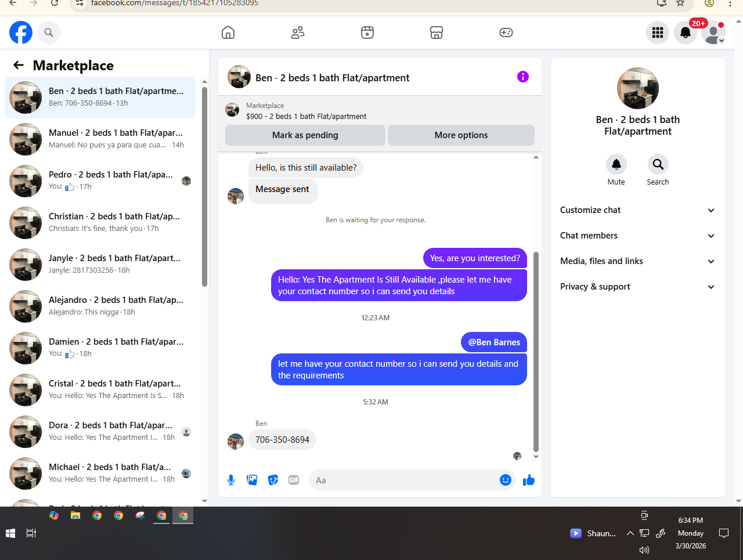Viewport: 743px width, 560px height.
Task: Reload the page with the browser refresh icon
Action: point(55,3)
